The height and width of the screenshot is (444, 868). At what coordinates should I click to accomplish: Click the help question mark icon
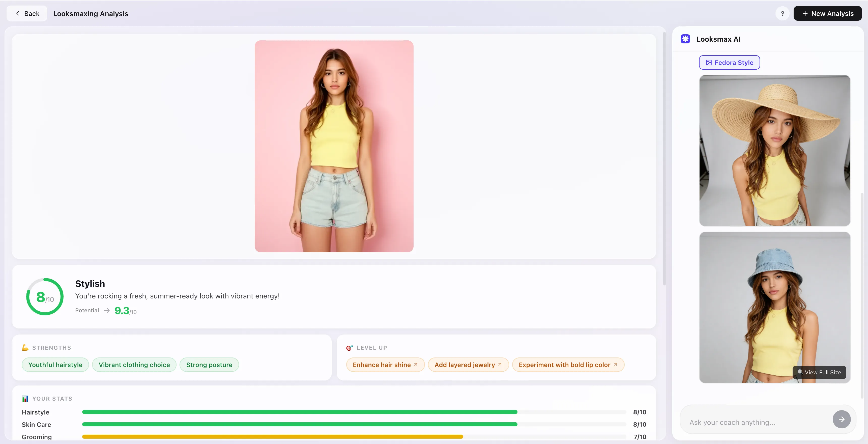[x=783, y=13]
